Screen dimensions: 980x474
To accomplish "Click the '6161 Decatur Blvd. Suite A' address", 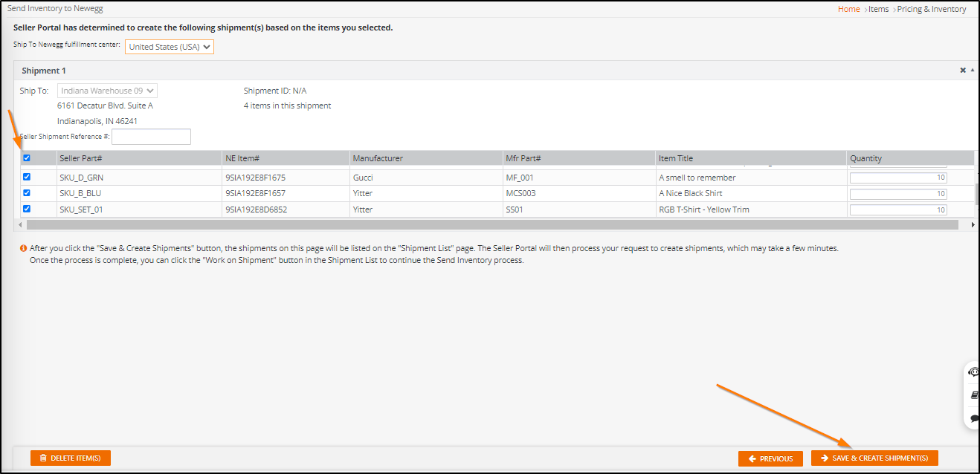I will point(105,105).
